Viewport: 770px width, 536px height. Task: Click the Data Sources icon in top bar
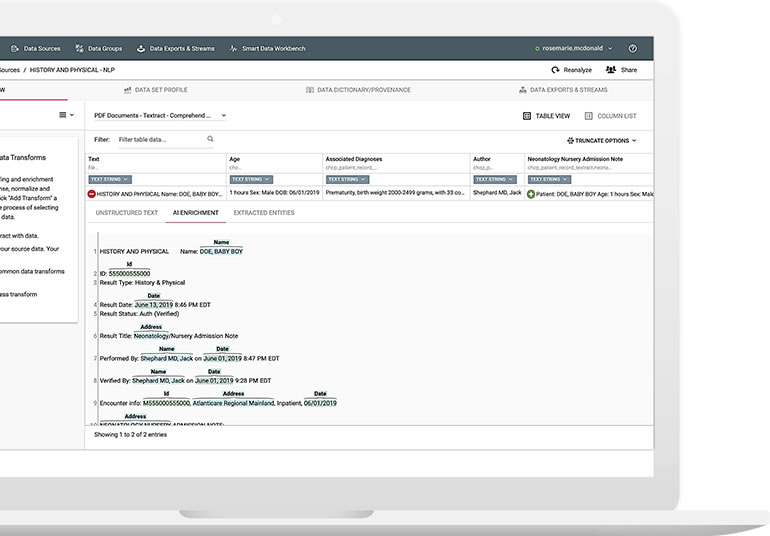tap(15, 49)
